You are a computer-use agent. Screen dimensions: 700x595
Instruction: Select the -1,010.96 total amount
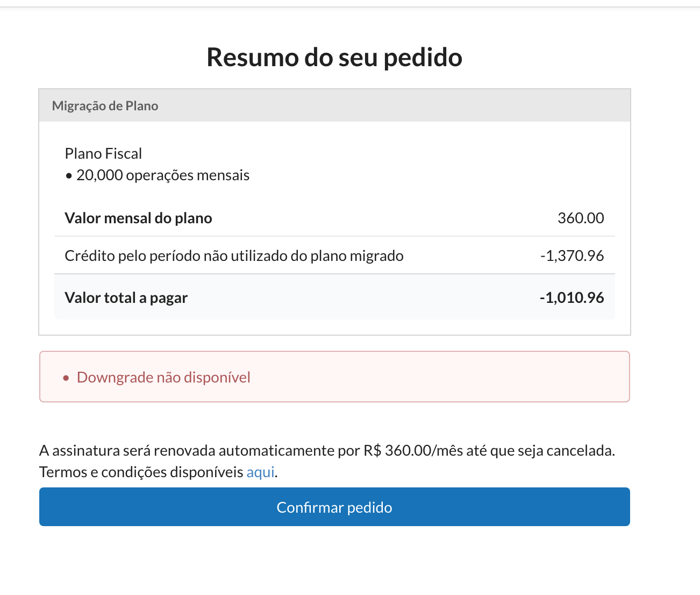click(572, 298)
